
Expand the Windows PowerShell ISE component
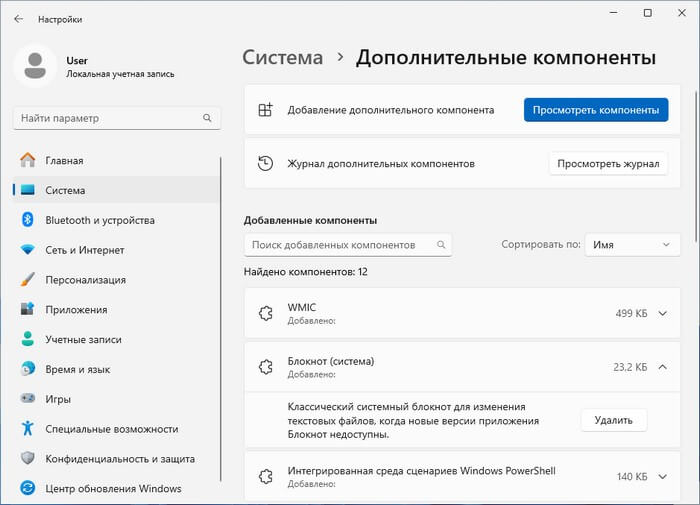click(662, 477)
